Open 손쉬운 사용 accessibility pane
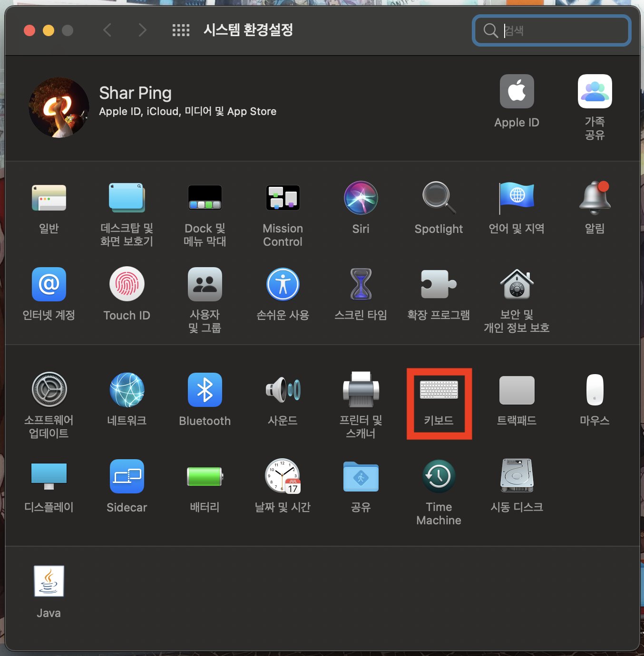Image resolution: width=644 pixels, height=656 pixels. click(283, 284)
